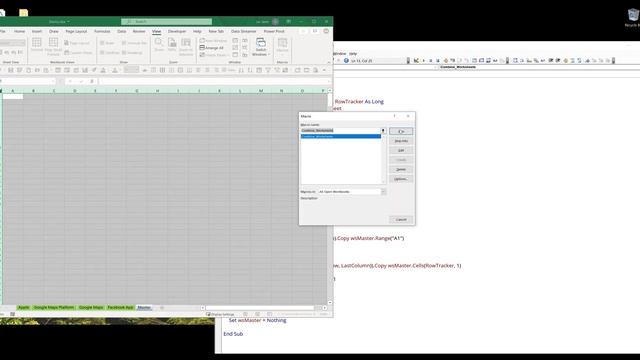
Task: Open the Zoom dialog from ribbon
Action: click(x=158, y=44)
